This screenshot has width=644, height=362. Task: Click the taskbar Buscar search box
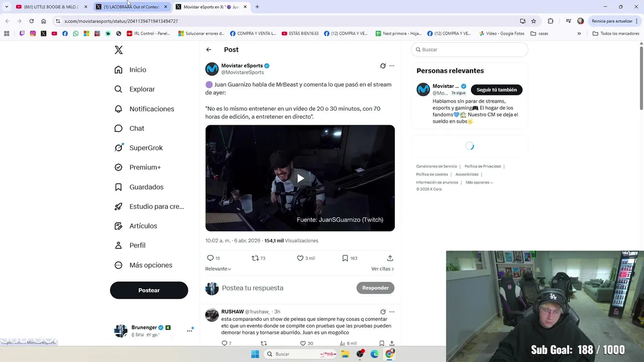click(x=300, y=354)
